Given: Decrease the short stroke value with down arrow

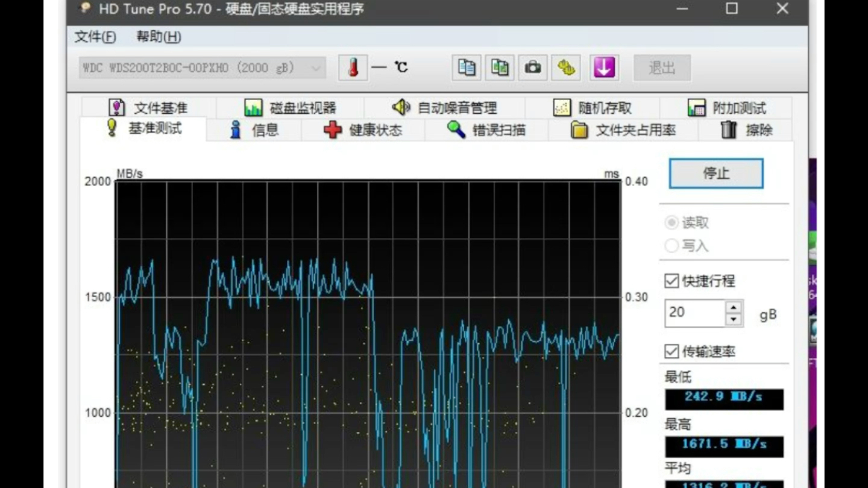Looking at the screenshot, I should pos(734,319).
